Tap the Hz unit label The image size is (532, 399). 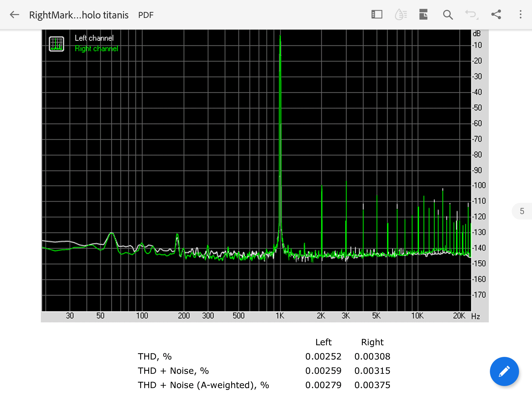tap(476, 316)
